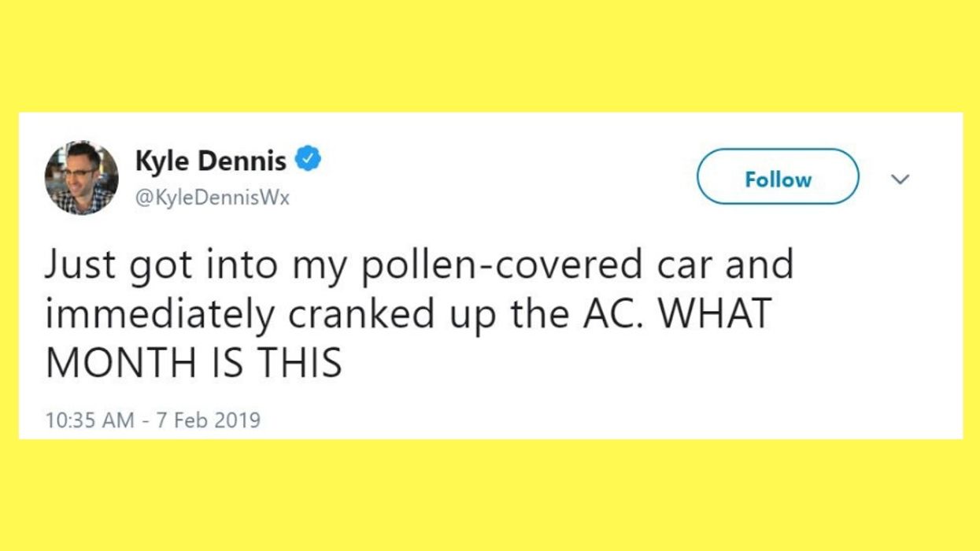The height and width of the screenshot is (551, 980).
Task: Click the Kyle Dennis display name
Action: tap(211, 161)
